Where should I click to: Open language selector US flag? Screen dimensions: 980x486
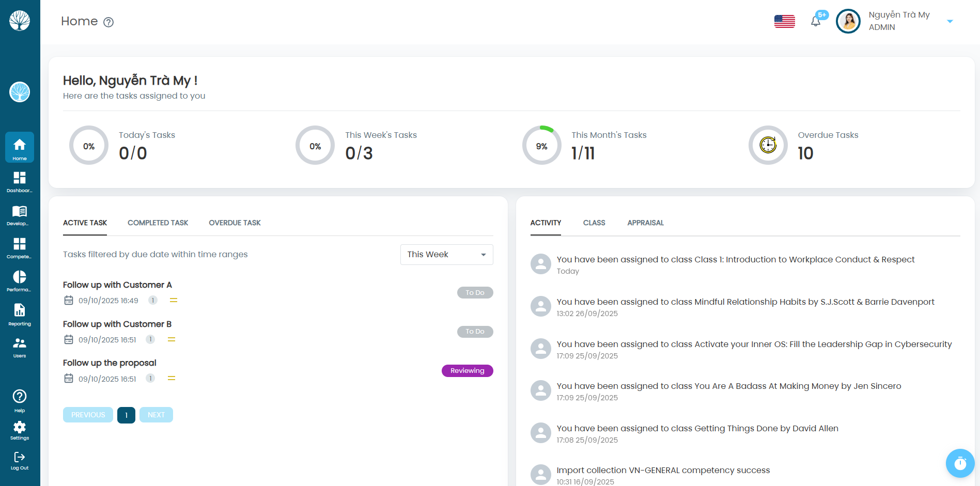click(784, 21)
